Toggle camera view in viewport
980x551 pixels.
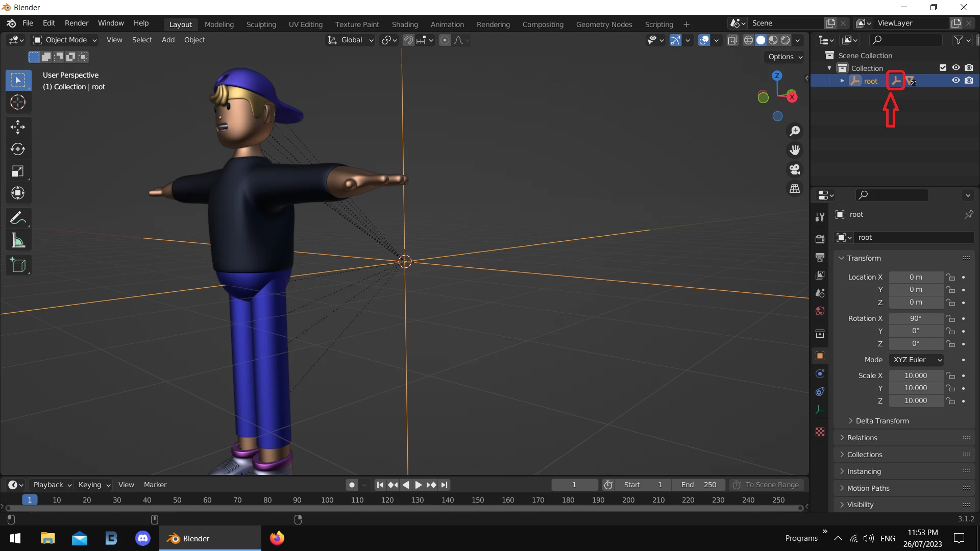(x=795, y=169)
